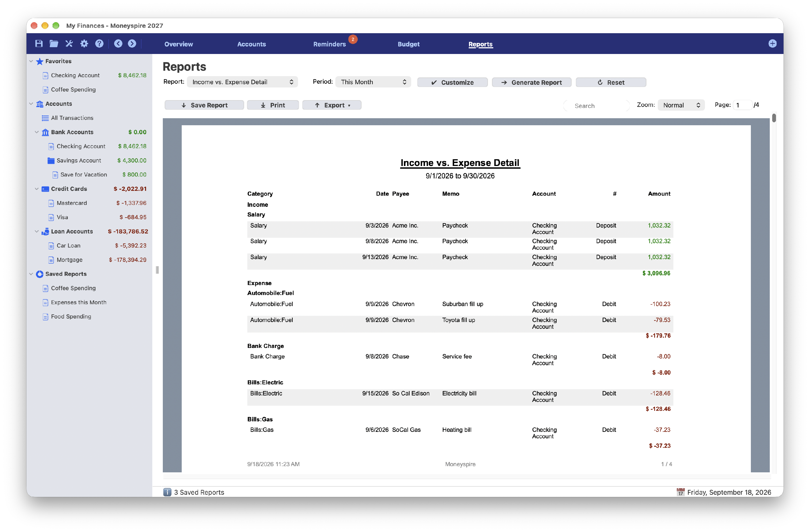The image size is (810, 532).
Task: Click the Saved Reports circular icon
Action: 39,274
